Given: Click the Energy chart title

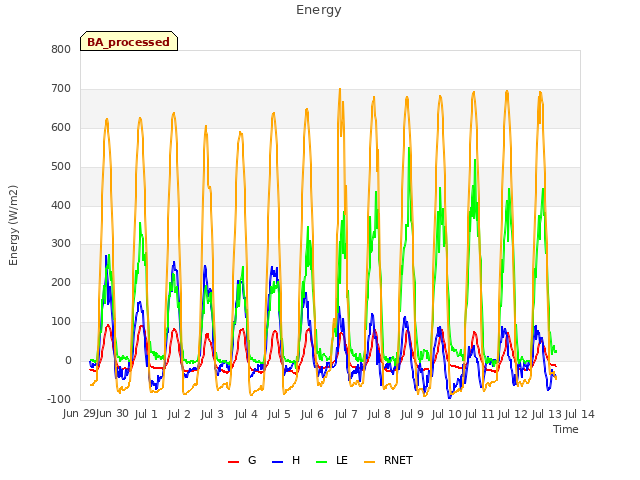Looking at the screenshot, I should point(319,10).
